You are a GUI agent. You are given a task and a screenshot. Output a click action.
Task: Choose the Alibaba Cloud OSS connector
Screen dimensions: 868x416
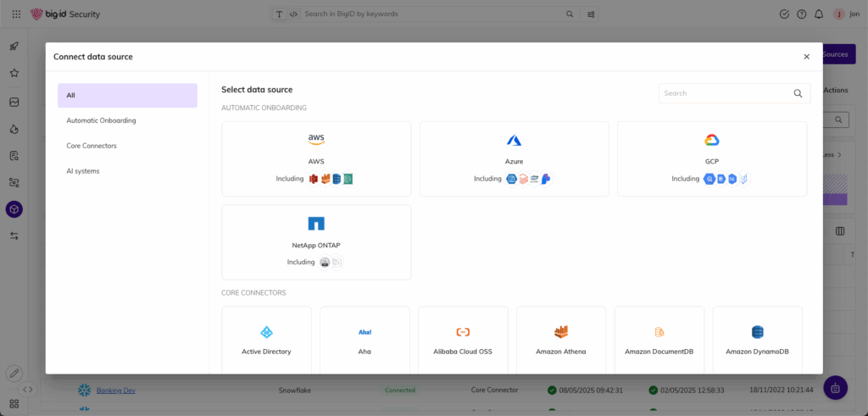tap(463, 339)
